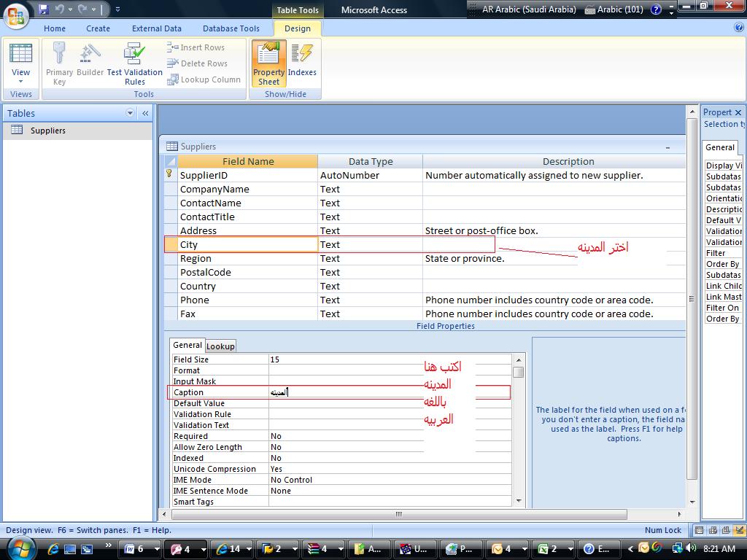The width and height of the screenshot is (747, 560).
Task: Close the Property Sheet pane
Action: (x=738, y=112)
